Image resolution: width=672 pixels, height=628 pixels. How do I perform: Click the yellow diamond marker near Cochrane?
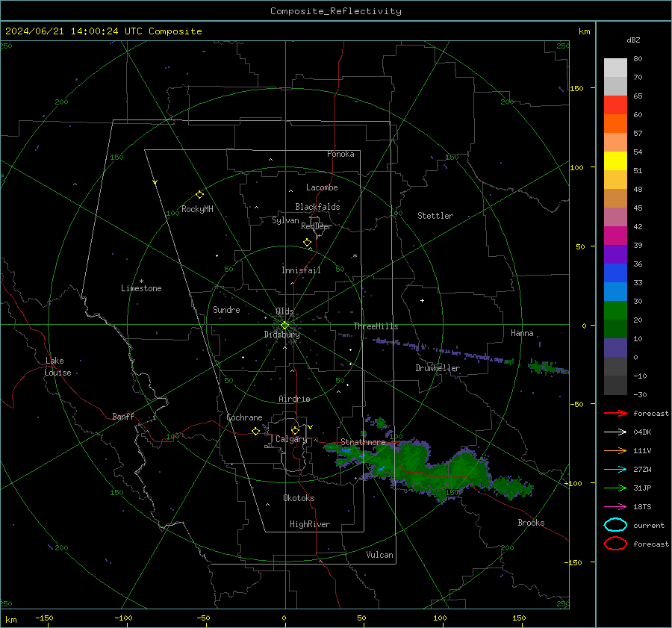point(255,431)
